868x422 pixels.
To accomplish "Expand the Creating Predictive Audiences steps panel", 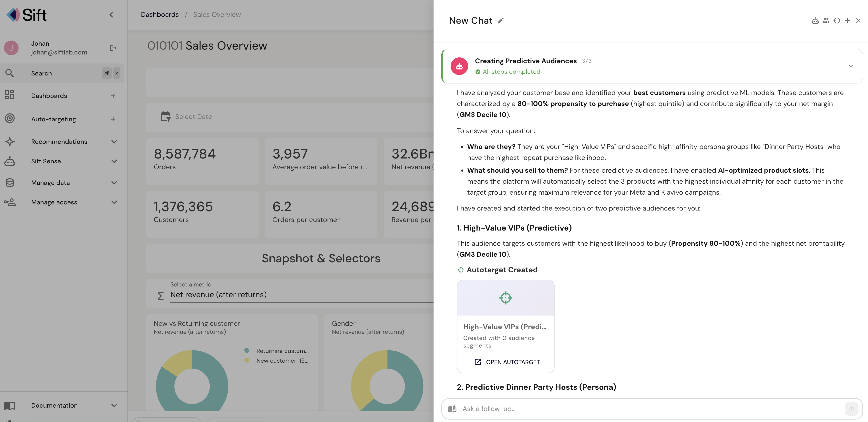I will 850,66.
